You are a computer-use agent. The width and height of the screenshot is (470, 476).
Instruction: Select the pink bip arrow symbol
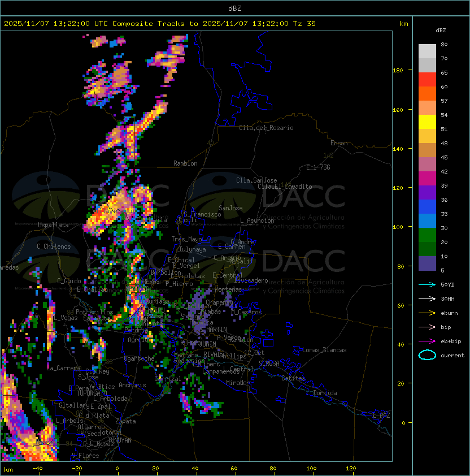pyautogui.click(x=427, y=327)
